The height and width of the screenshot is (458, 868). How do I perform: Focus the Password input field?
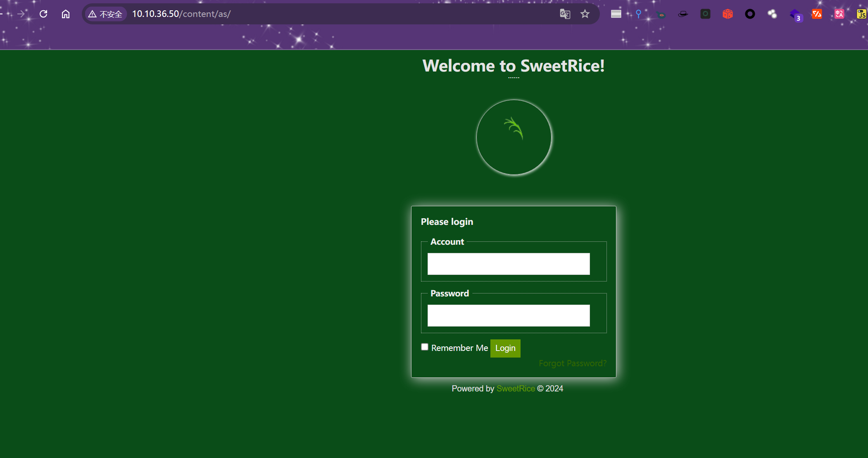pos(508,315)
